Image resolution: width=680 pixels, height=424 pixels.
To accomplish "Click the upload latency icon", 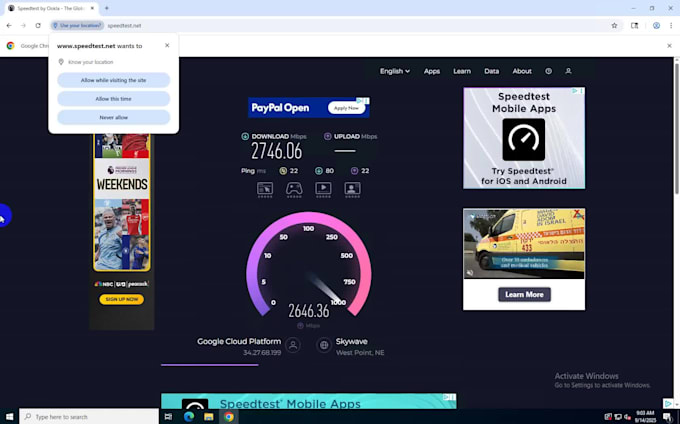I will [354, 171].
